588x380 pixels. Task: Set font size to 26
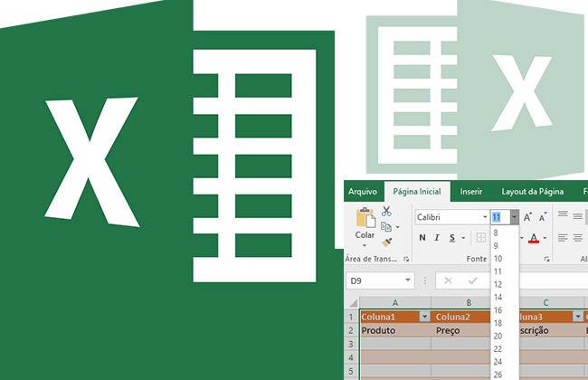tap(505, 375)
